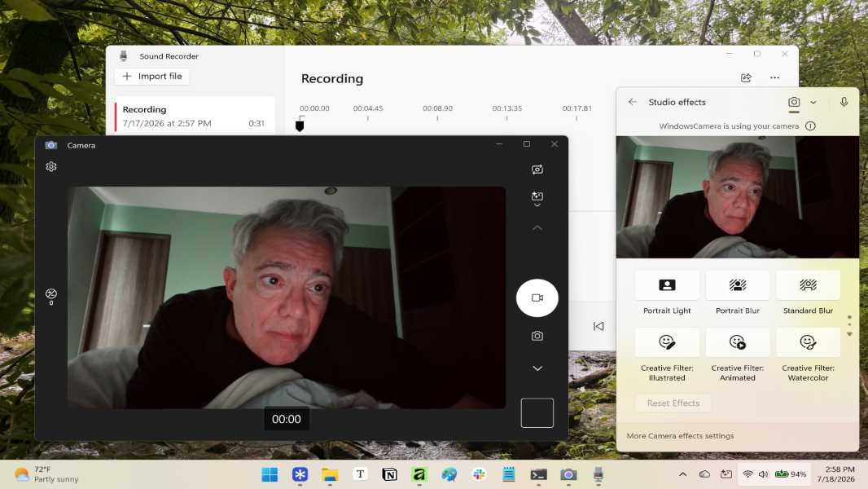The image size is (868, 489).
Task: Open the Paint palette taskbar icon
Action: [x=449, y=474]
